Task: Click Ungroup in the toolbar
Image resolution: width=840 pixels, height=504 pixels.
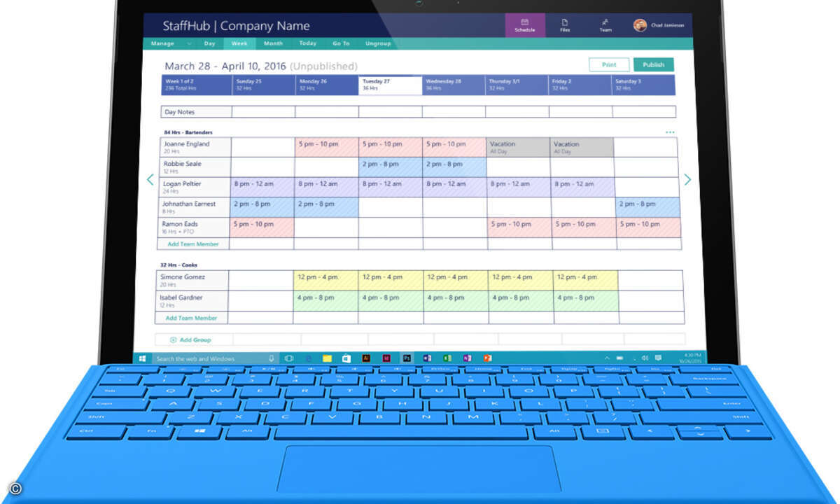Action: click(x=378, y=43)
